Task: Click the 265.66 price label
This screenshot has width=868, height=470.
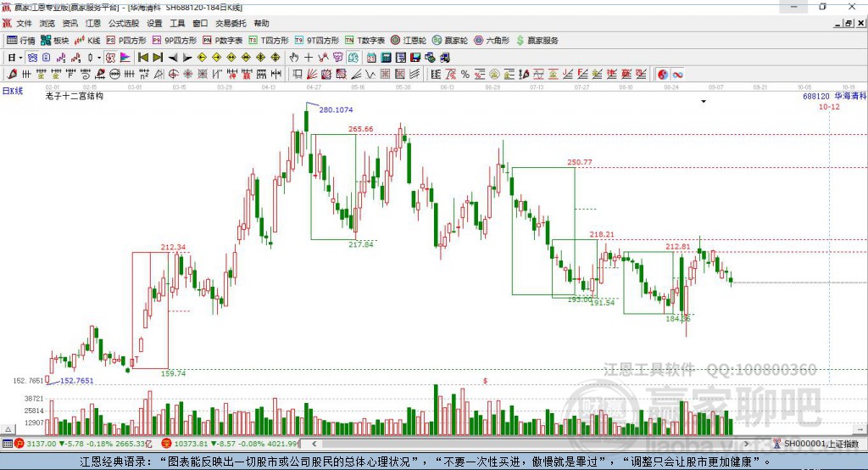Action: pos(361,129)
